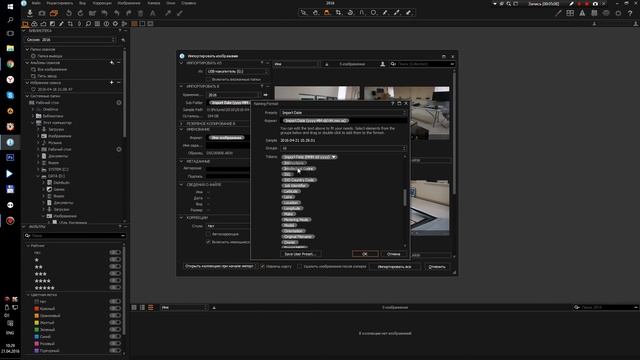
Task: Open the Файл menu
Action: tap(36, 3)
